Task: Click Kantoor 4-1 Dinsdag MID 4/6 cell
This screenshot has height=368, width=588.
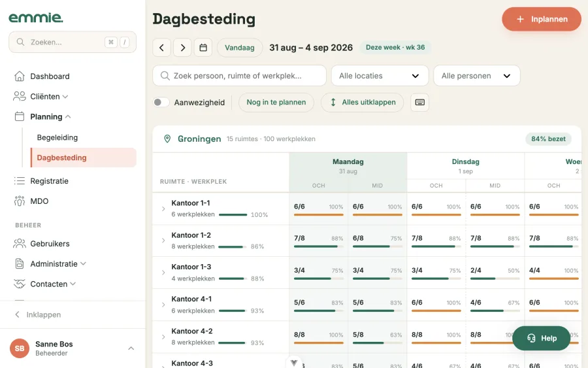Action: [x=495, y=305]
